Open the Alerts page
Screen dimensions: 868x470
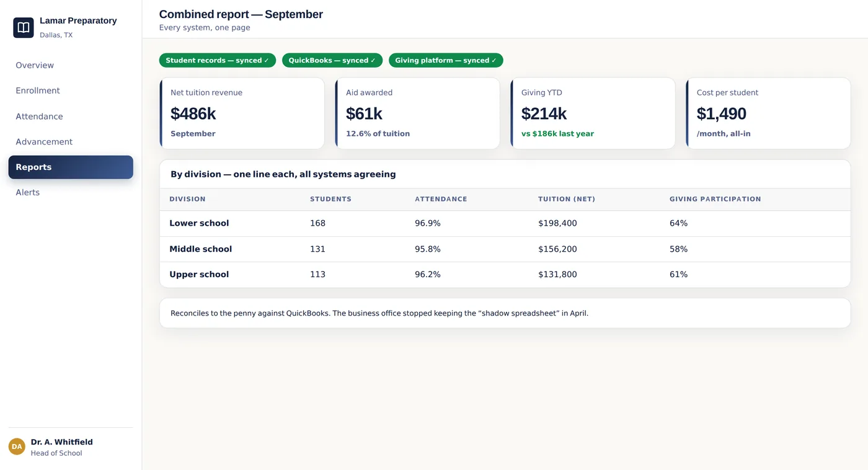[x=71, y=193]
